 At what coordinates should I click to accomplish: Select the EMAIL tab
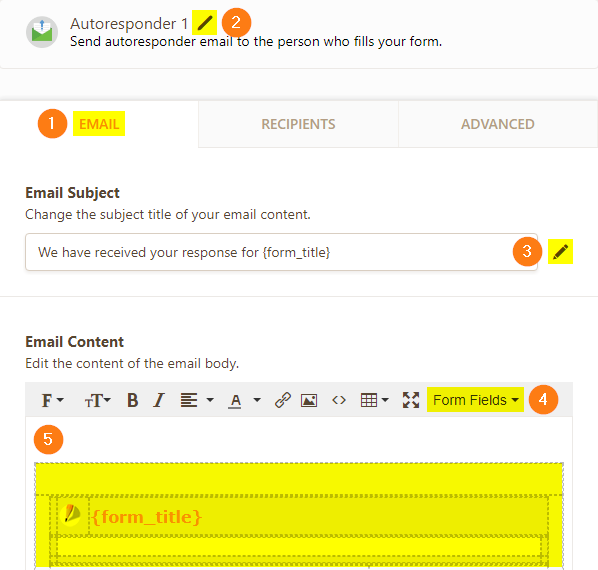point(99,124)
